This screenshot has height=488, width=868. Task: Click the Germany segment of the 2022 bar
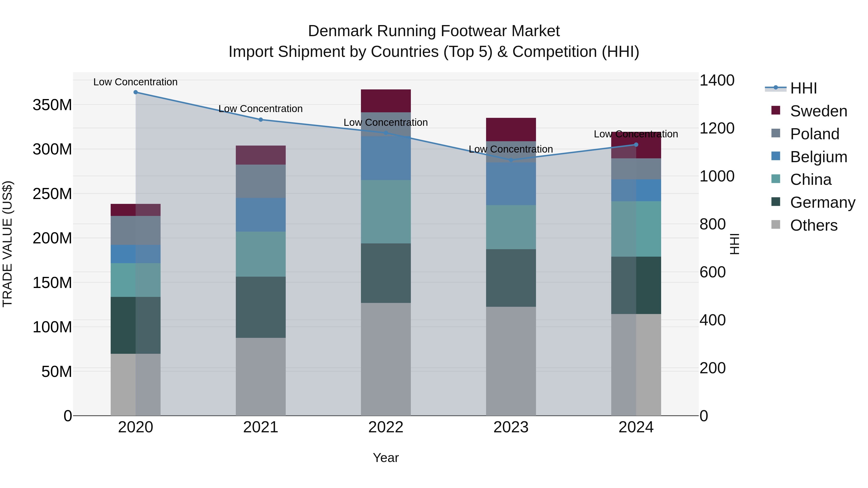point(386,273)
